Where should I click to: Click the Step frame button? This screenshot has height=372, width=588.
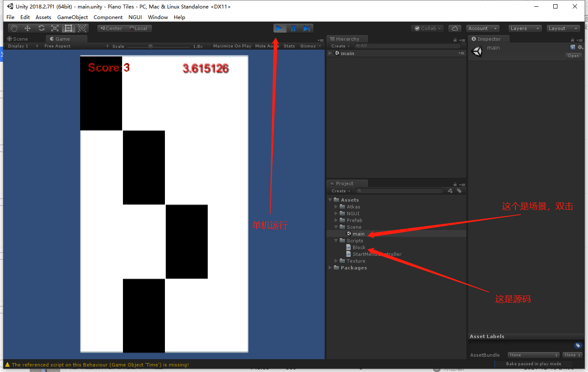pos(307,28)
